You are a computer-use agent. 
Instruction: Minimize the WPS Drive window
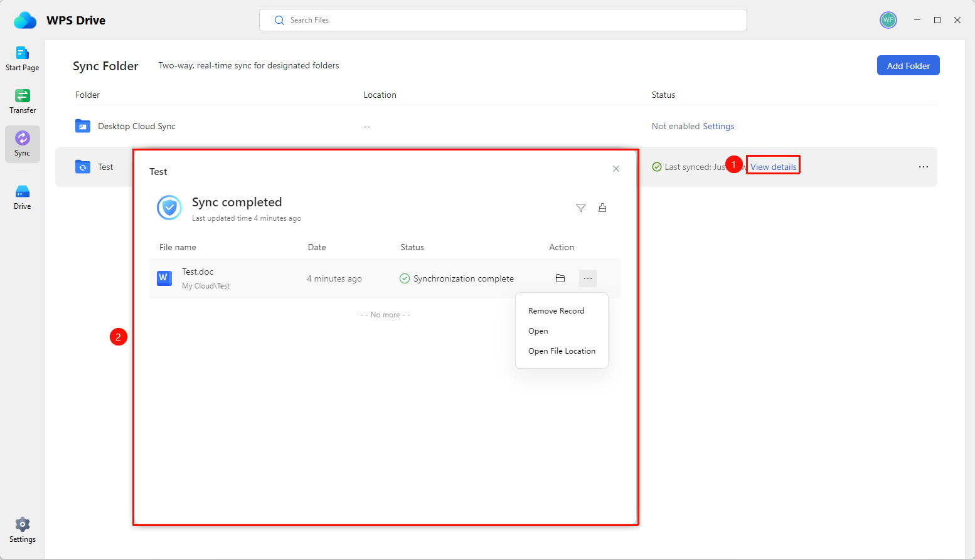point(917,20)
